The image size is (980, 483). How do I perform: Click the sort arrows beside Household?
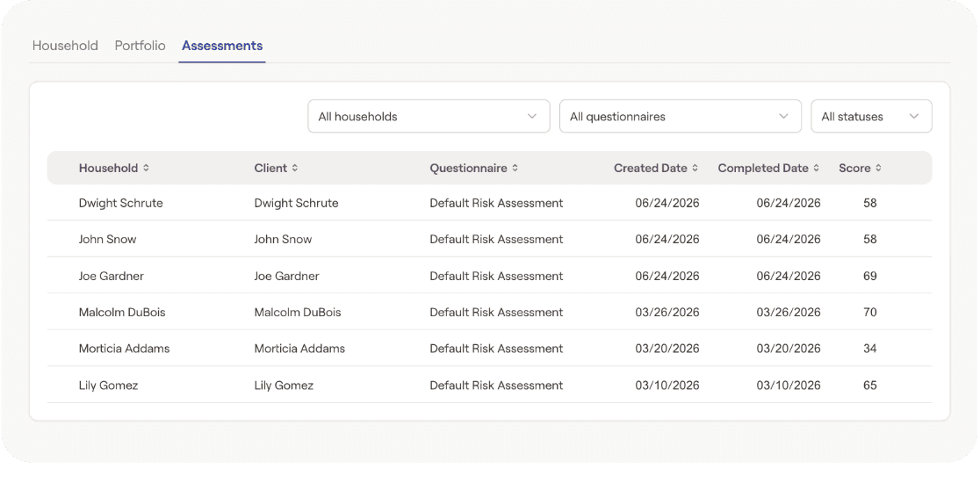147,168
